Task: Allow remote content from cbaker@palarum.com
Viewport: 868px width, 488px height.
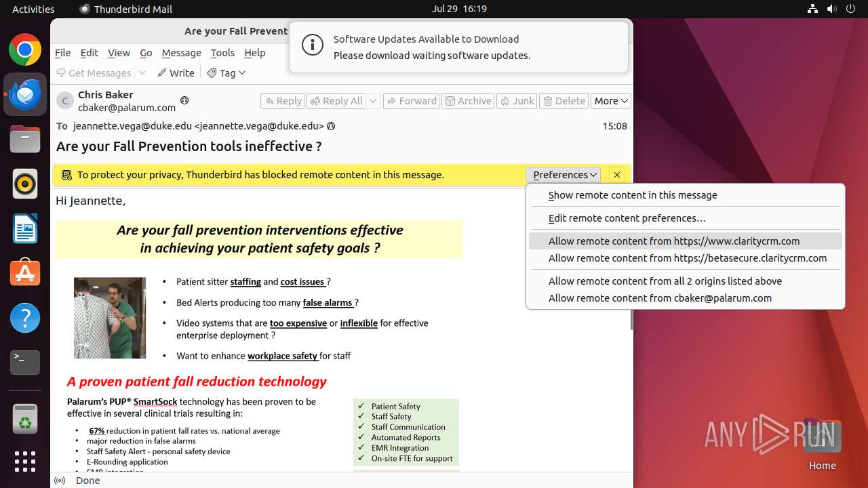Action: click(685, 298)
